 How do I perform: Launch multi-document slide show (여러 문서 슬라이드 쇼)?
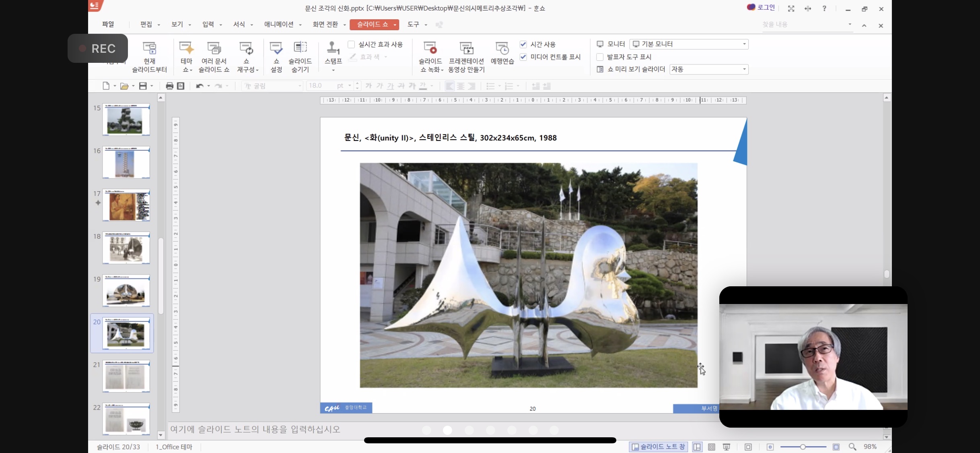214,57
